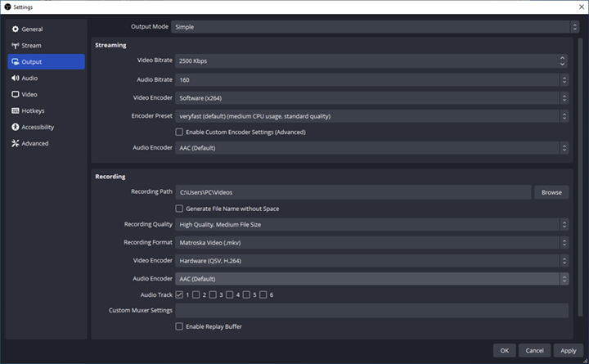The image size is (589, 364).
Task: Enable audio track 3
Action: tap(213, 294)
